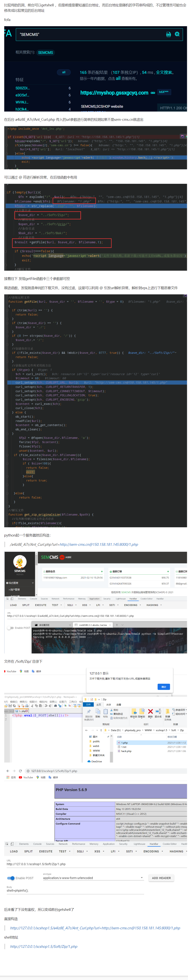The image size is (188, 980).
Task: Open the https://myshop.gssxgcyq.com result link
Action: pyautogui.click(x=114, y=93)
